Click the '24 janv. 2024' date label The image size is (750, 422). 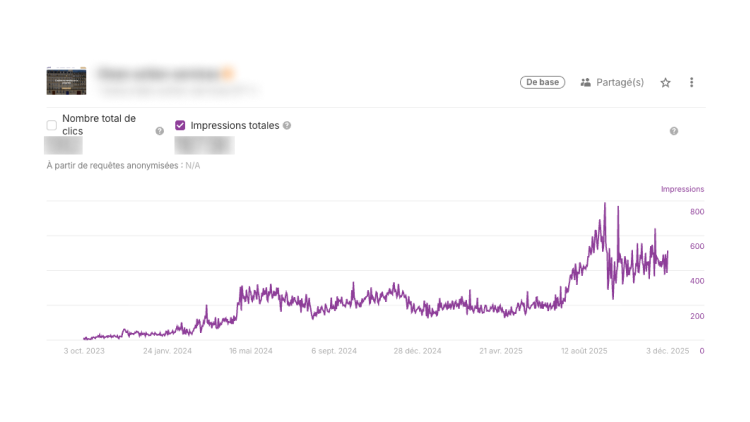click(167, 351)
